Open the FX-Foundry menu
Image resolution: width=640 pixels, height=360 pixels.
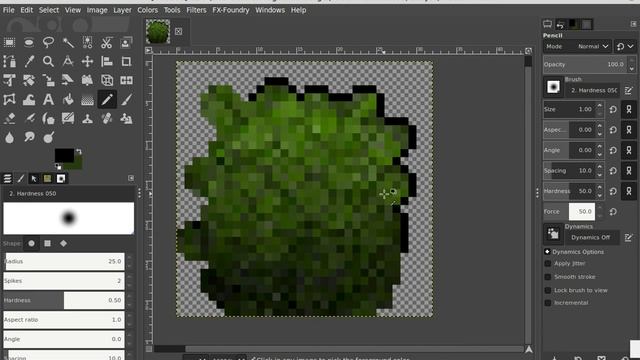coord(231,10)
